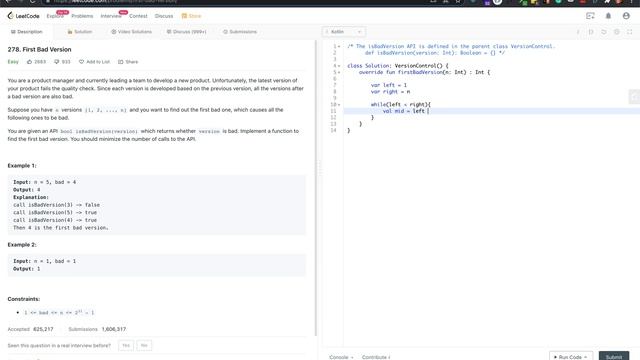Image resolution: width=640 pixels, height=360 pixels.
Task: Click the 'class Solution: VersionControl()' line
Action: tap(398, 66)
